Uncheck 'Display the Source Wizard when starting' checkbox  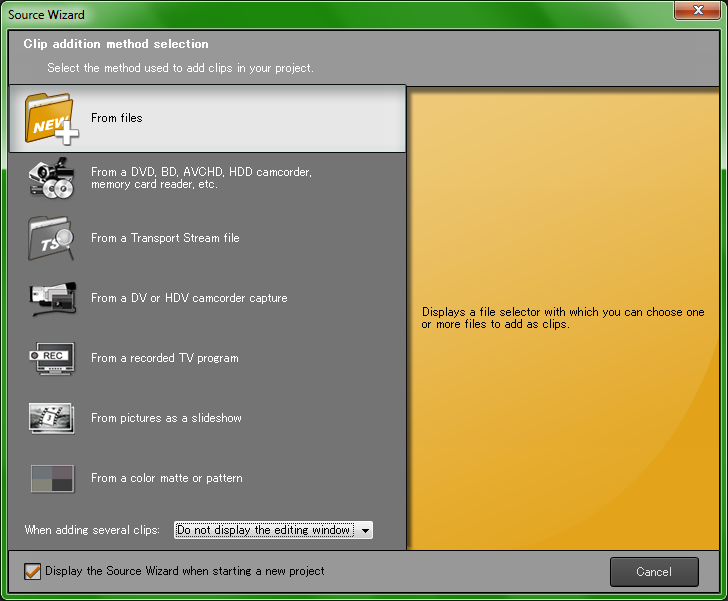click(32, 571)
